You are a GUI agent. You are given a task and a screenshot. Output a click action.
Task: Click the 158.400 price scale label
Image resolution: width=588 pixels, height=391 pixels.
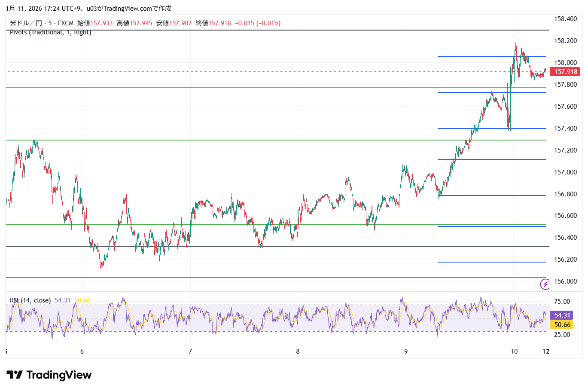565,19
